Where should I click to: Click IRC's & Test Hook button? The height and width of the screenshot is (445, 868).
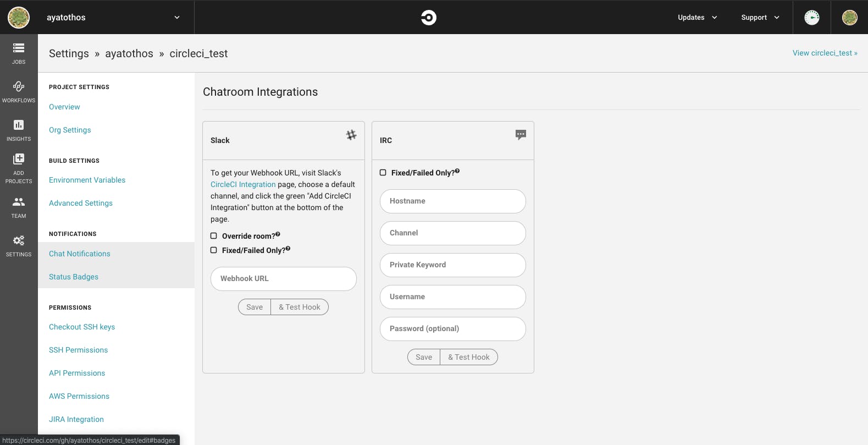tap(469, 357)
